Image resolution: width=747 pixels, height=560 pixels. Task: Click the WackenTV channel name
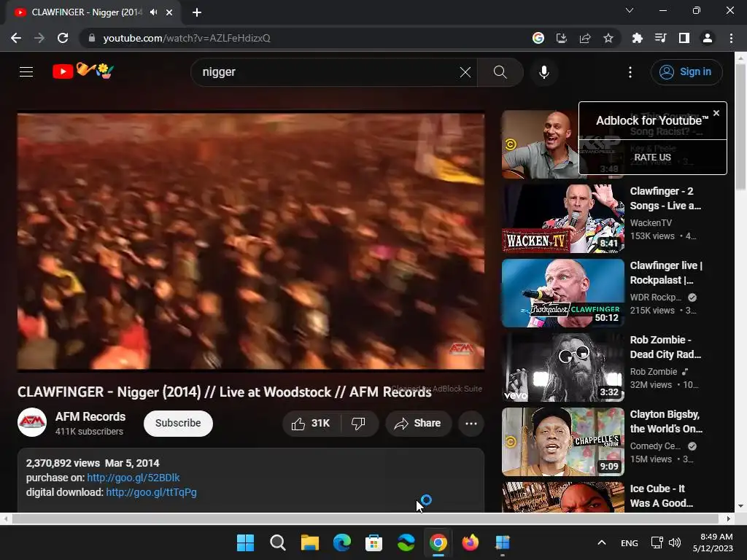click(651, 223)
